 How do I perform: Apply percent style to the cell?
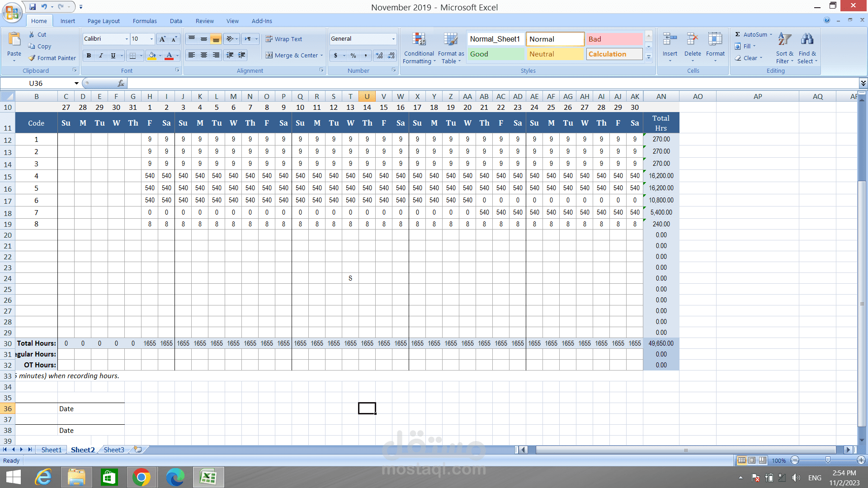point(353,56)
